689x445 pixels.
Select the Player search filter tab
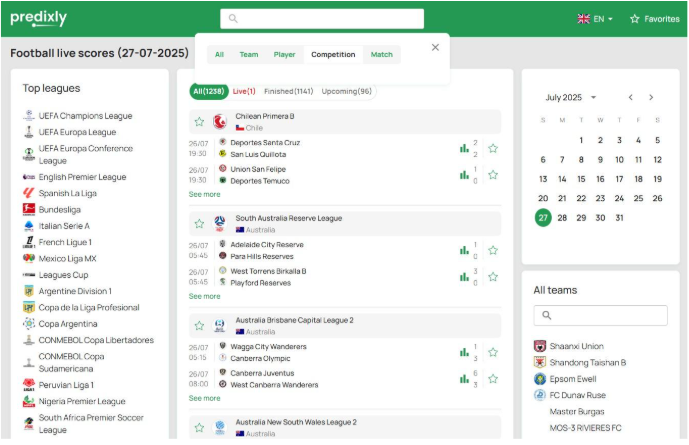[284, 54]
